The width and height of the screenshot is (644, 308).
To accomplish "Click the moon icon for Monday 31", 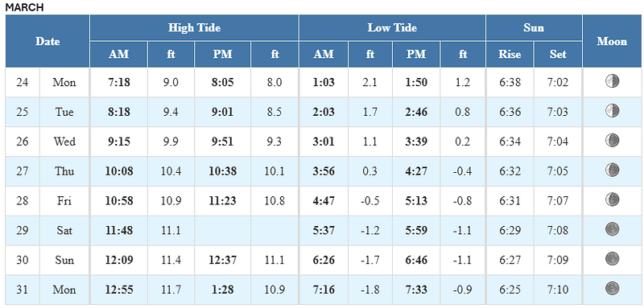I will 612,288.
